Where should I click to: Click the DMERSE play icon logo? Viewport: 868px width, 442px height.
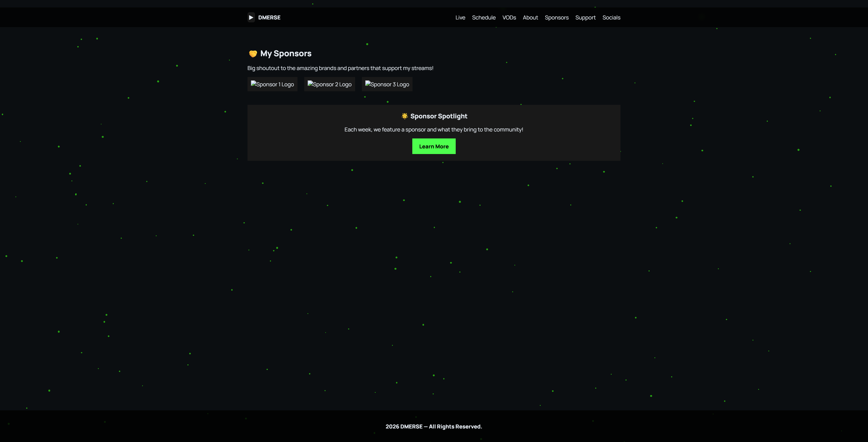[x=251, y=17]
